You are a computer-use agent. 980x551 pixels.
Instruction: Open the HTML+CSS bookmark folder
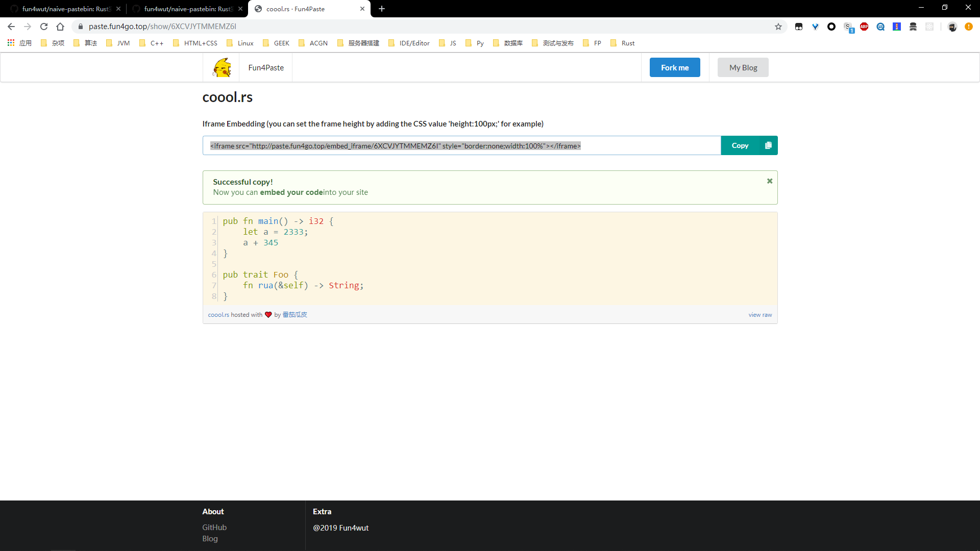(195, 43)
